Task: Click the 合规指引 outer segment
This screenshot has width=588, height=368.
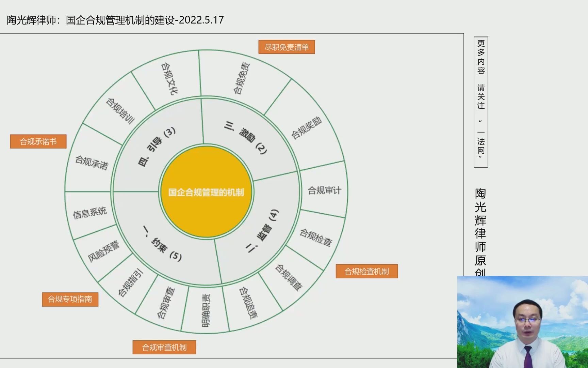Action: [x=131, y=283]
